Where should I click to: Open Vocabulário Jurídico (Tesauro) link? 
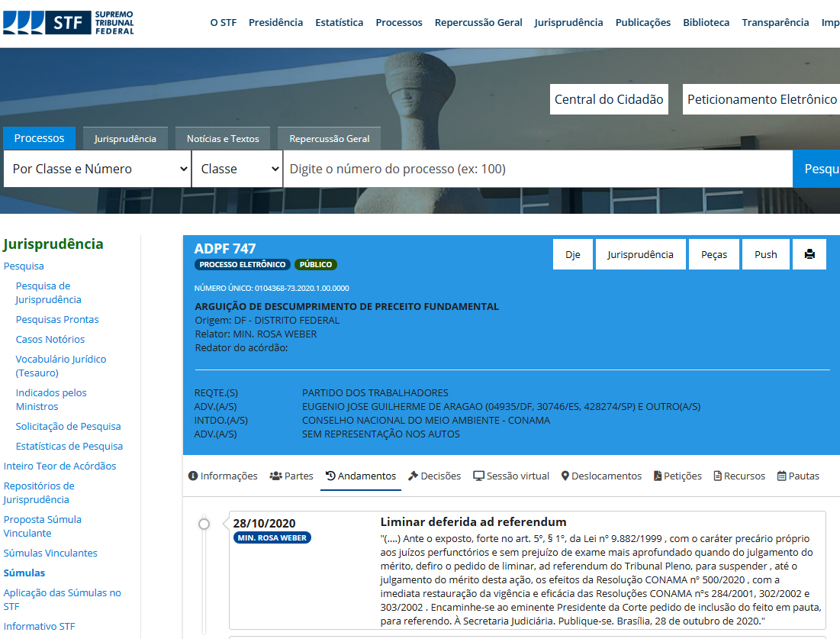tap(60, 366)
